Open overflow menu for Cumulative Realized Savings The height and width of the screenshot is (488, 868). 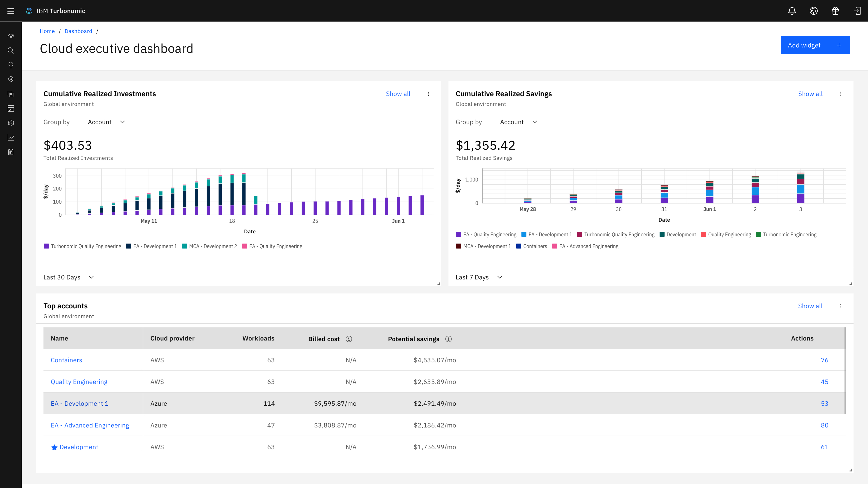(x=841, y=94)
